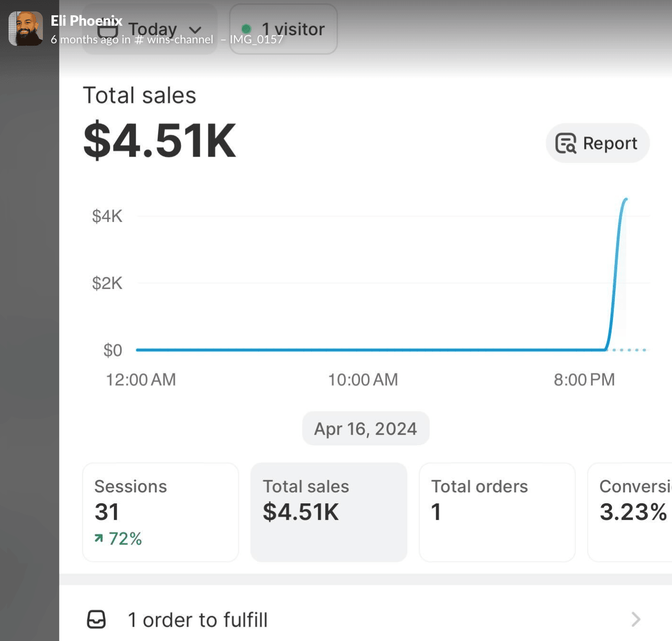
Task: Click the IMG_0157 file name
Action: [256, 40]
